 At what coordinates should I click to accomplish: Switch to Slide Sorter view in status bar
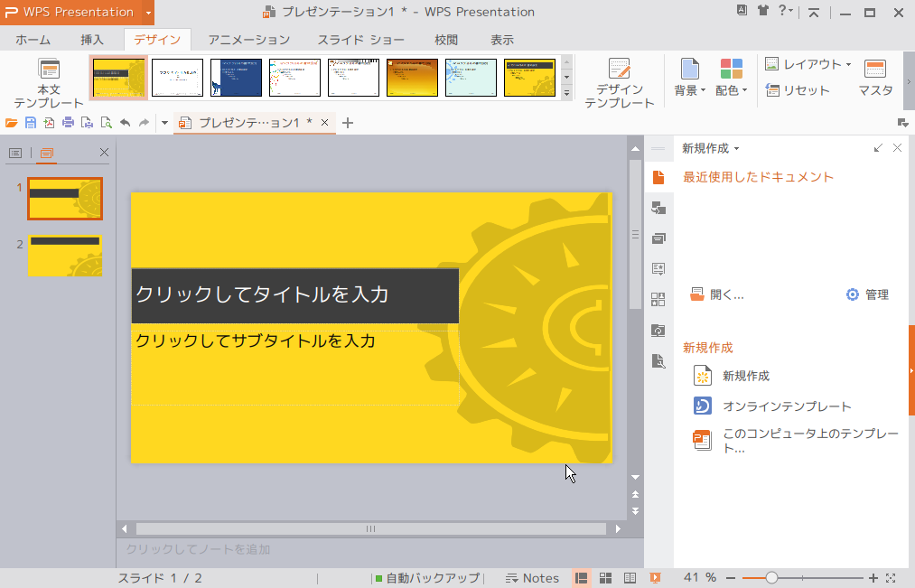click(605, 577)
